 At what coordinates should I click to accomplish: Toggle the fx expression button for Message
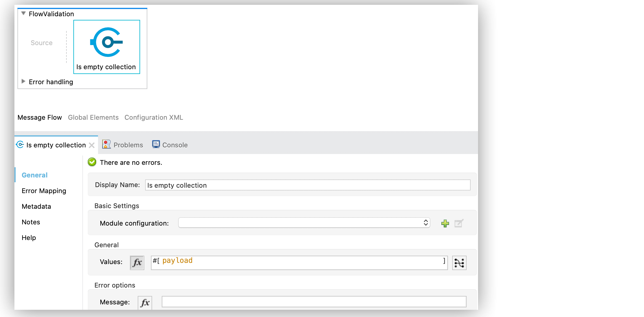coord(145,302)
